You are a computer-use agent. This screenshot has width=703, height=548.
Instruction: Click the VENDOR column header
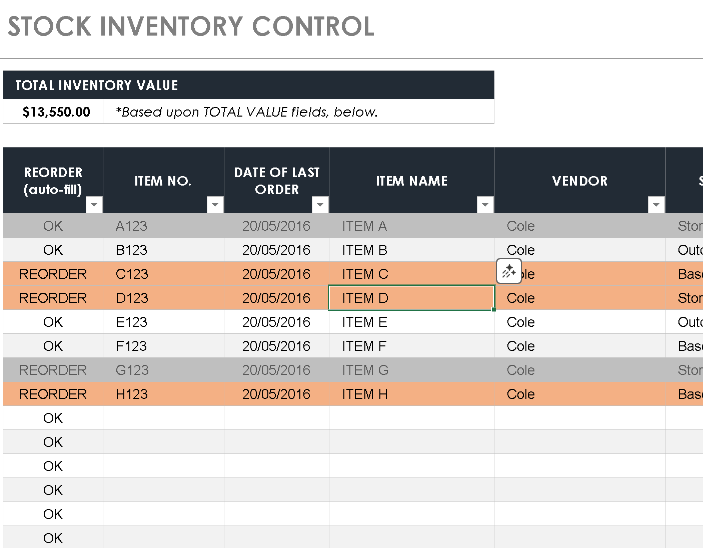(580, 181)
